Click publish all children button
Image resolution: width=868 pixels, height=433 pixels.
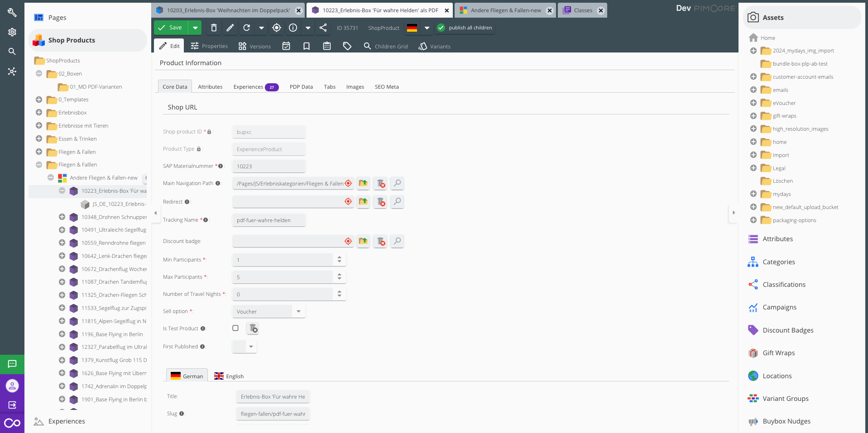[465, 28]
